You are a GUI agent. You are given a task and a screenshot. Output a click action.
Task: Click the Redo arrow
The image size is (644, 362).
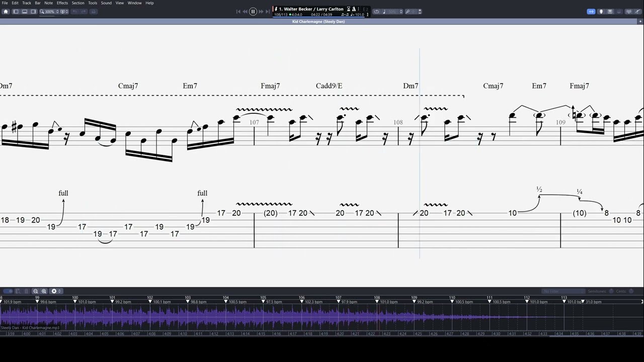click(84, 12)
